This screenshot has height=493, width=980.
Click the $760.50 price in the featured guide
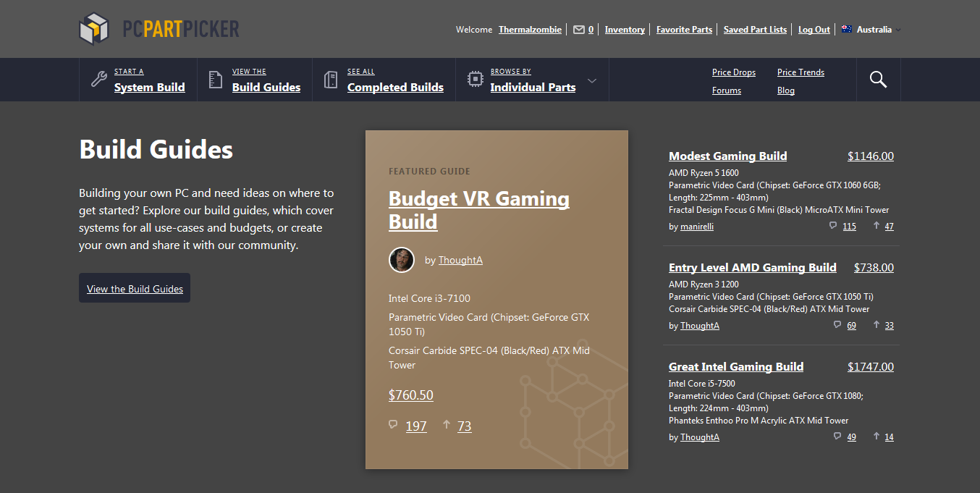[x=411, y=395]
